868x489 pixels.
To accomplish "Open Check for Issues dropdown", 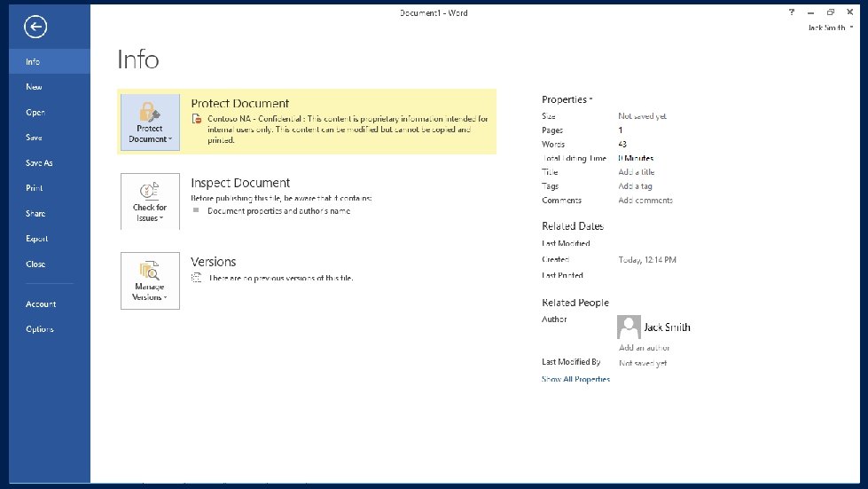I will click(x=150, y=201).
